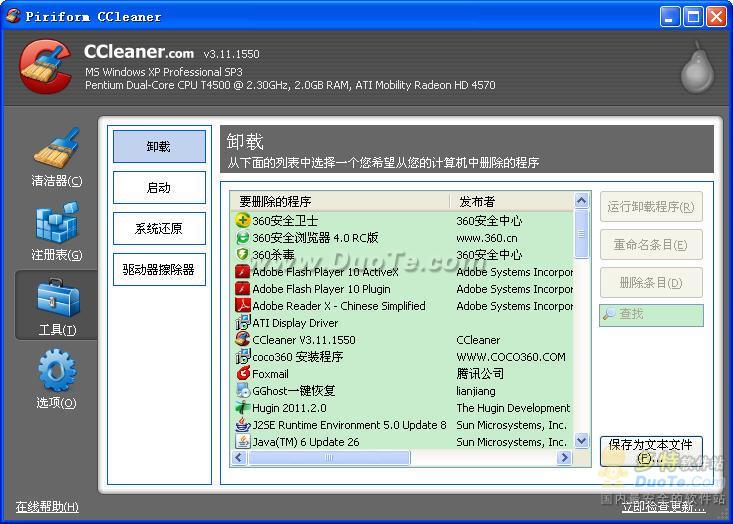Click the Hugin 2011.2.0 icon

[242, 408]
